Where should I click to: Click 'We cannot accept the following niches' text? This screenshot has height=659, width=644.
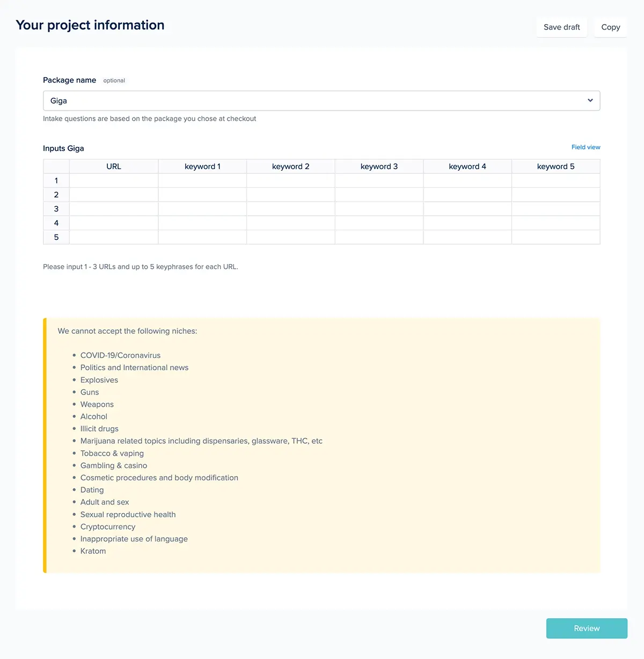pos(128,331)
